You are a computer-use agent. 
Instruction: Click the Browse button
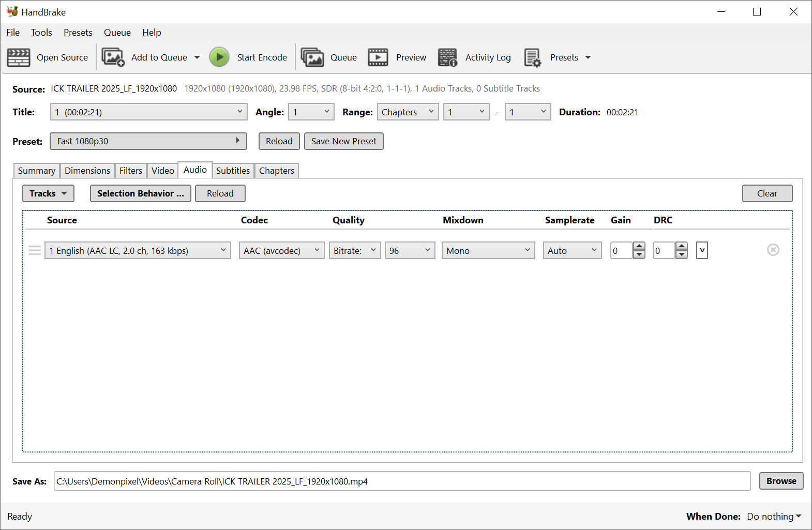coord(781,481)
